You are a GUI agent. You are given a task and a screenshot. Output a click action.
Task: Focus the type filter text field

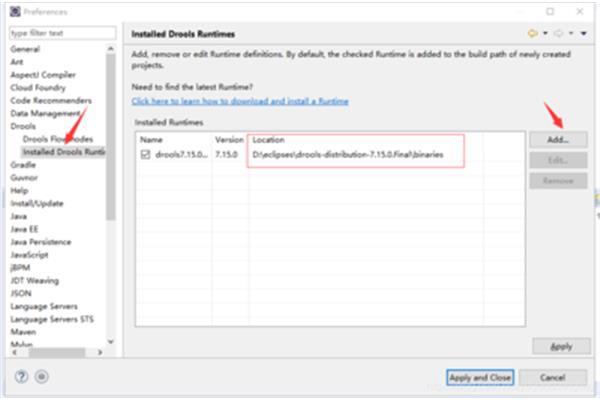[62, 33]
